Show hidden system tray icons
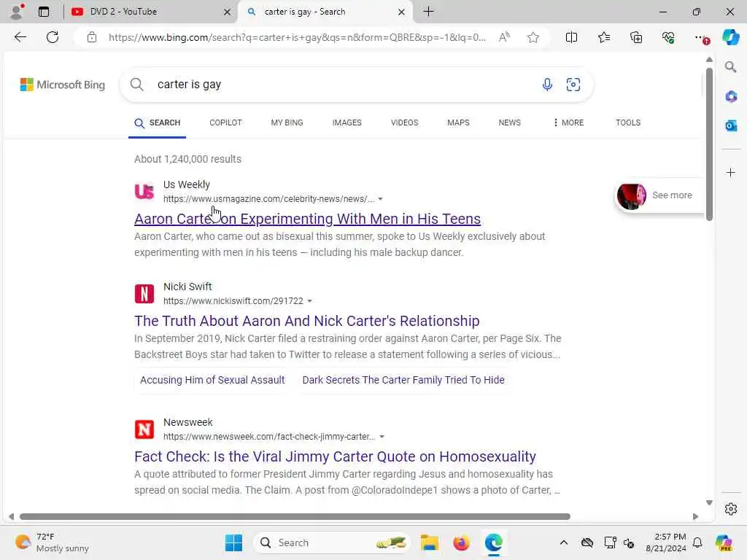The height and width of the screenshot is (560, 747). (564, 542)
